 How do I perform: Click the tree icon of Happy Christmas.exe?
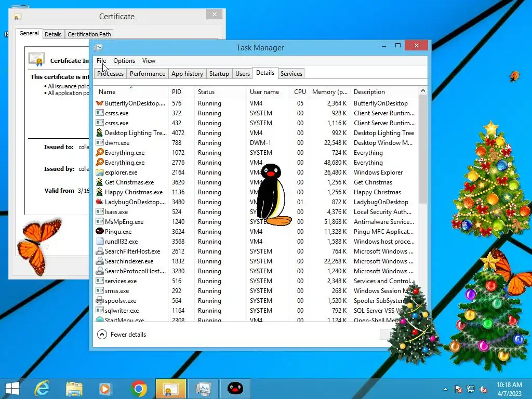(99, 192)
